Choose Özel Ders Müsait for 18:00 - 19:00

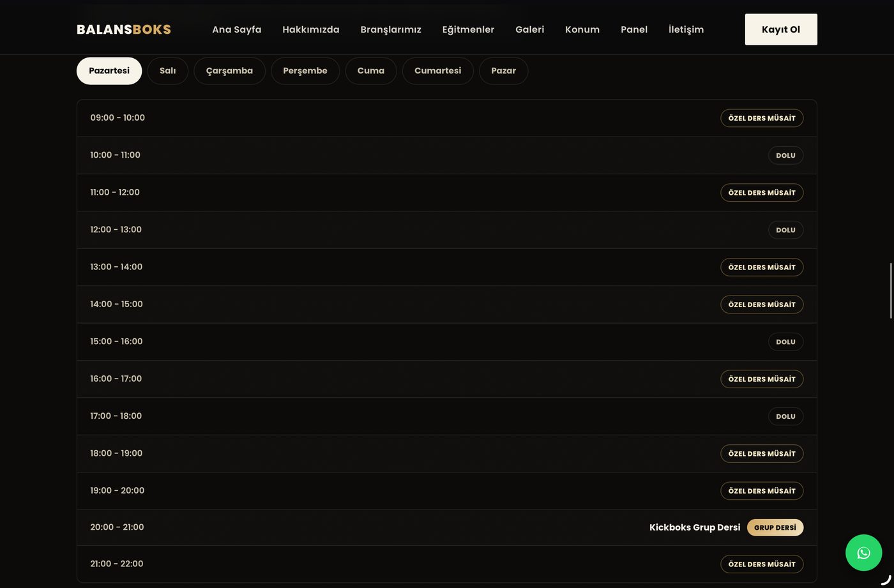[762, 454]
